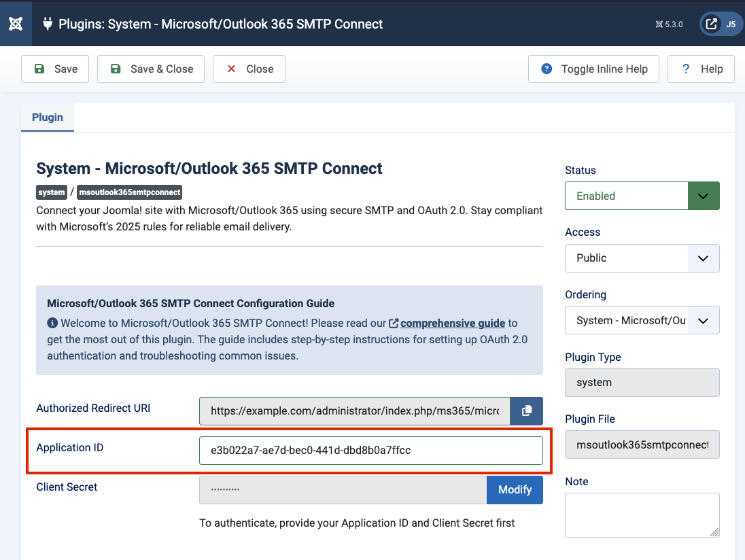
Task: Click the 'system' badge label
Action: 52,192
